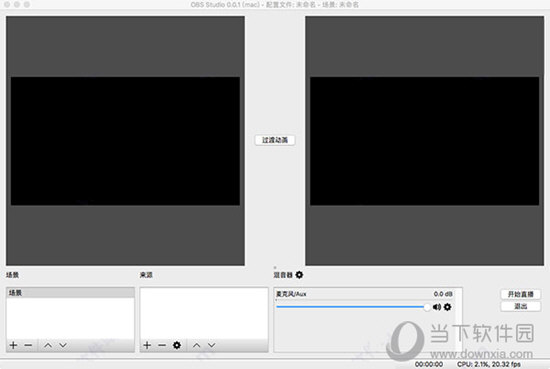
Task: Open mixer settings gear next to 混音器
Action: (299, 275)
